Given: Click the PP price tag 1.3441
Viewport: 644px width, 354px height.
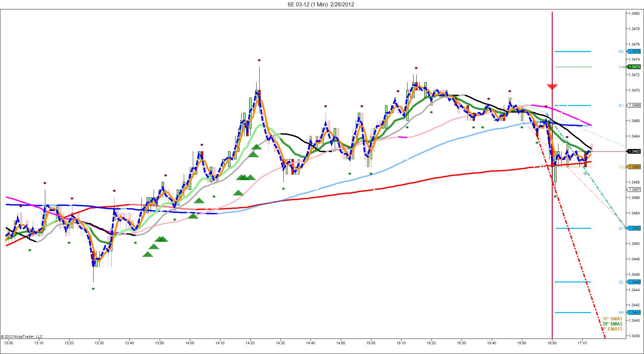Looking at the screenshot, I should click(x=634, y=312).
